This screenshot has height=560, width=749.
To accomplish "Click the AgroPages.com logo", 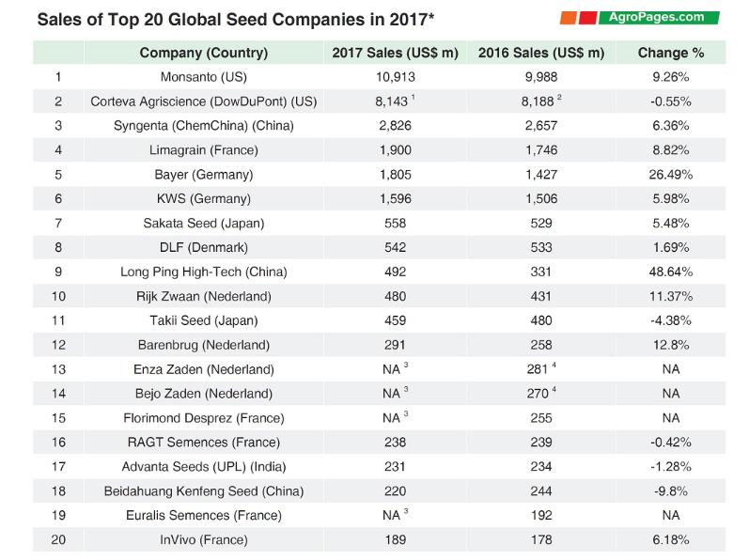I will tap(662, 17).
